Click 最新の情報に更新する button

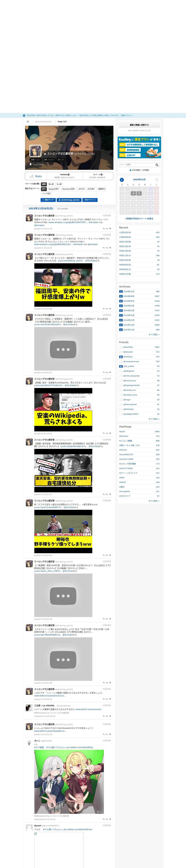tap(139, 125)
